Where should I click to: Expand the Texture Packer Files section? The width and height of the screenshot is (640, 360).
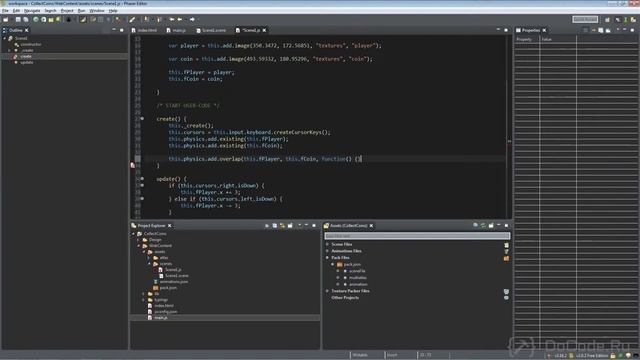click(x=327, y=291)
